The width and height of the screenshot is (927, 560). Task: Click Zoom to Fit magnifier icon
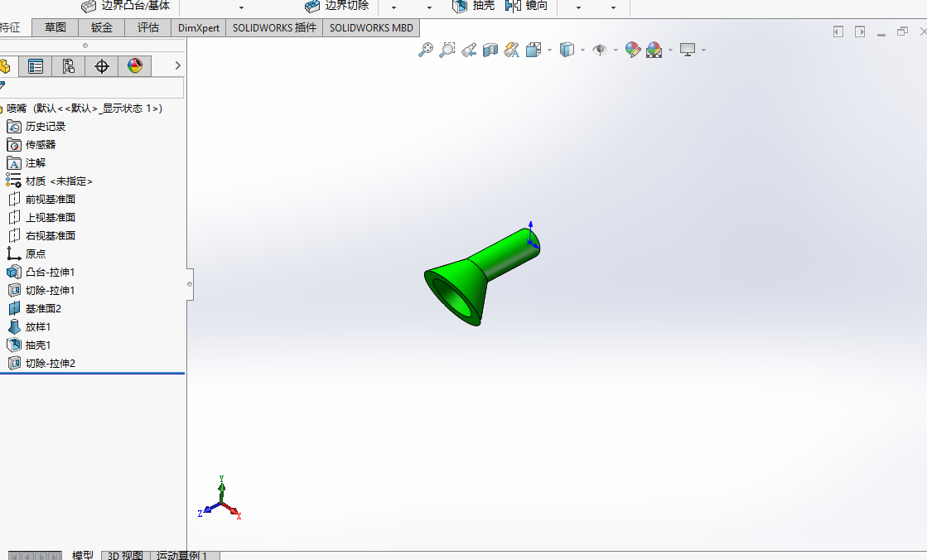(x=426, y=50)
